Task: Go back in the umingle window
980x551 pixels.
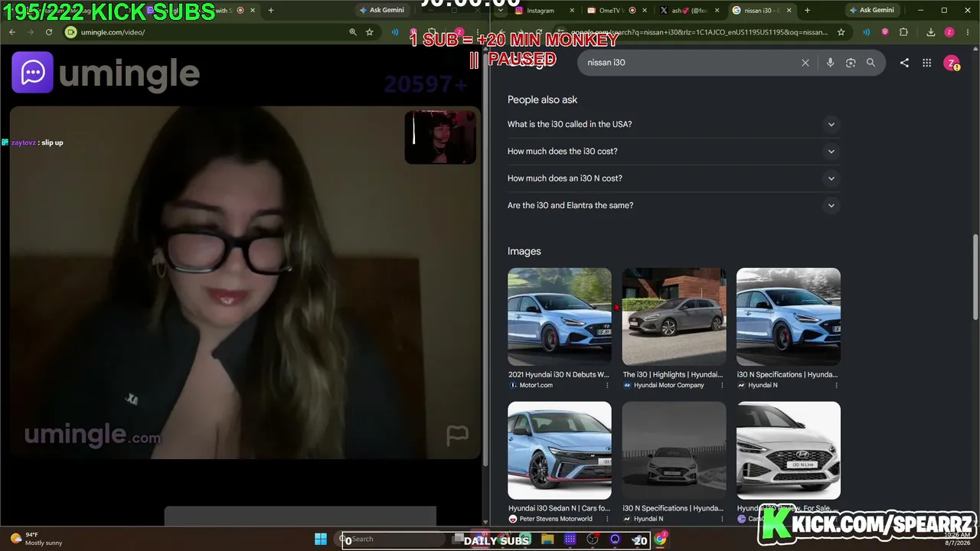Action: [x=11, y=32]
